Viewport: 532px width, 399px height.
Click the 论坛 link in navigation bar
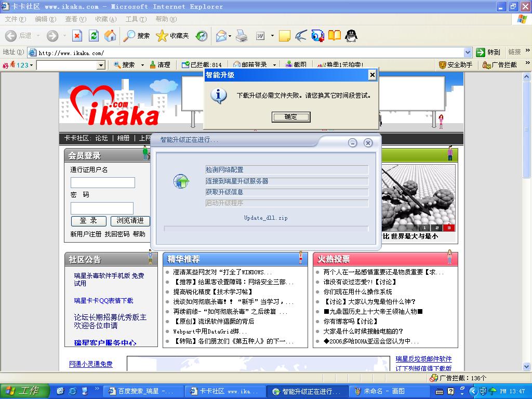coord(101,138)
